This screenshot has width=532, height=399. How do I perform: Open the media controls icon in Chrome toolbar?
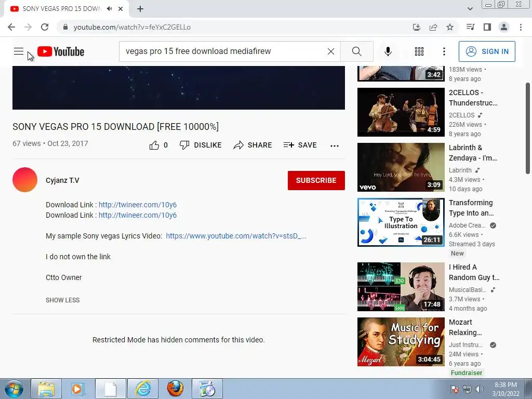(x=471, y=27)
